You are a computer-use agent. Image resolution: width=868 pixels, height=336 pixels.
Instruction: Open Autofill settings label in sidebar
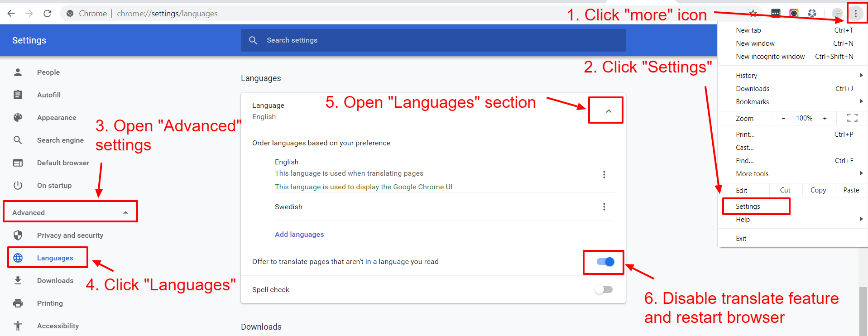coord(49,95)
